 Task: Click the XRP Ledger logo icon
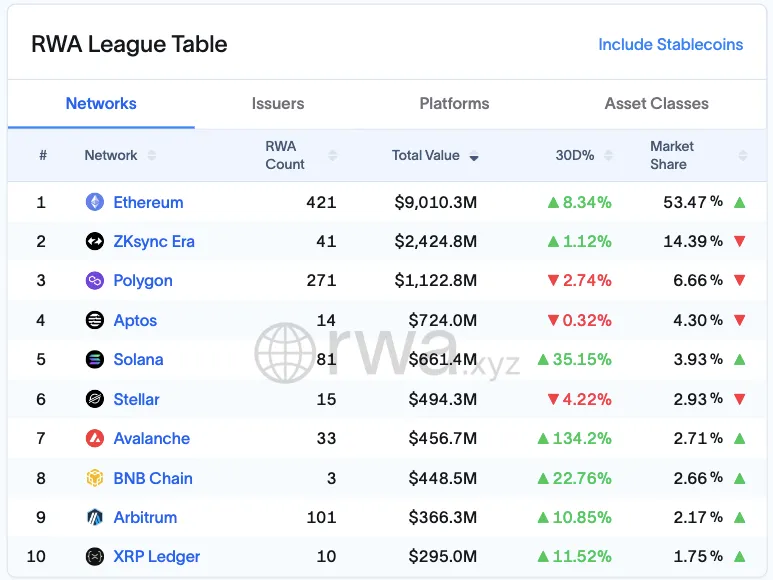coord(95,556)
